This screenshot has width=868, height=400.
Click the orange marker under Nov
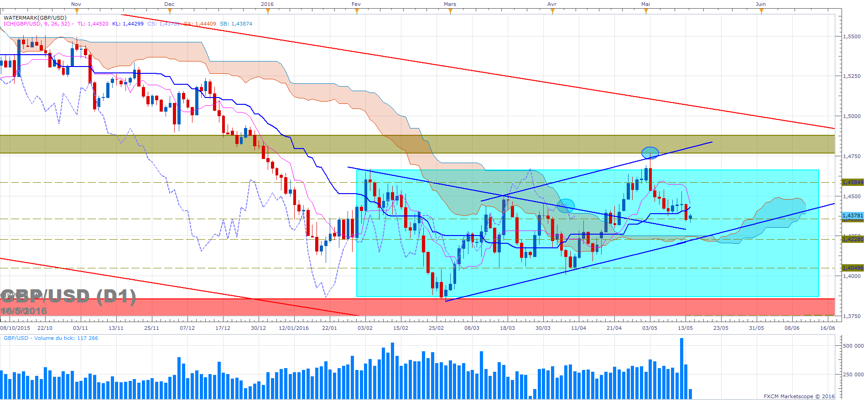[x=76, y=11]
